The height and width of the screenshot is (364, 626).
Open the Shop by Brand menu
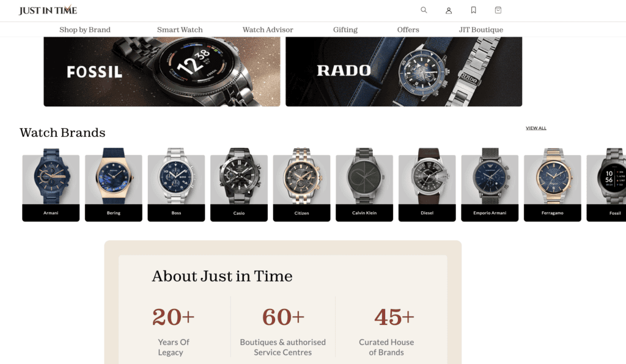pos(85,29)
